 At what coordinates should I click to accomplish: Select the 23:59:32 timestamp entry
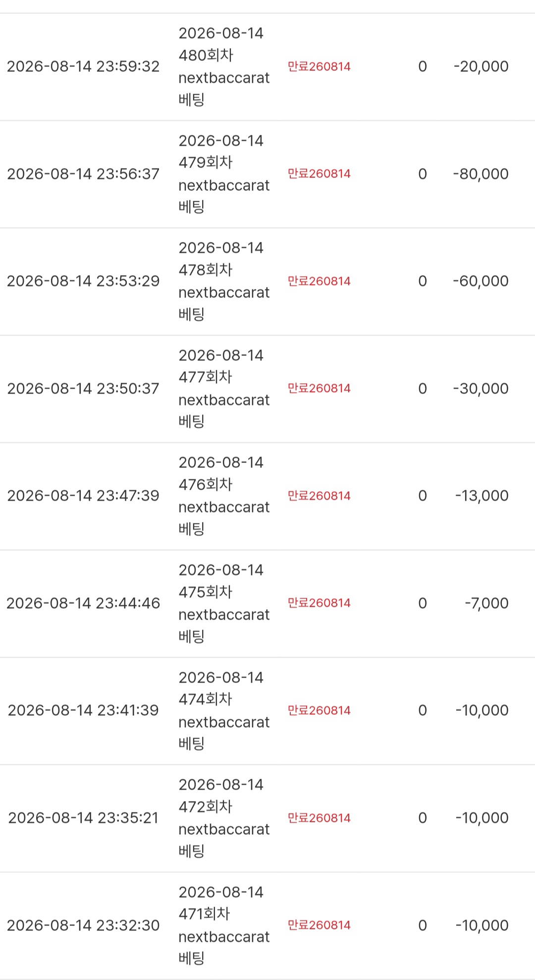[83, 66]
